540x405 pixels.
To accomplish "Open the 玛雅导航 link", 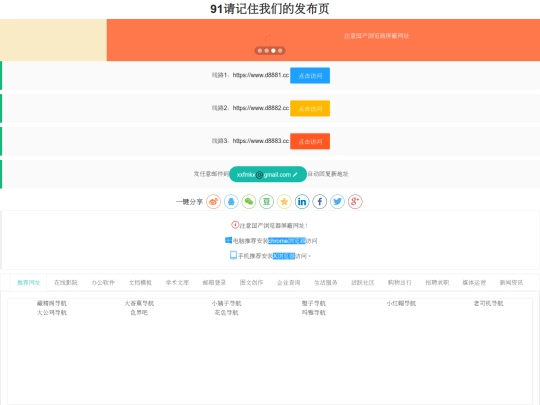I will pos(314,313).
